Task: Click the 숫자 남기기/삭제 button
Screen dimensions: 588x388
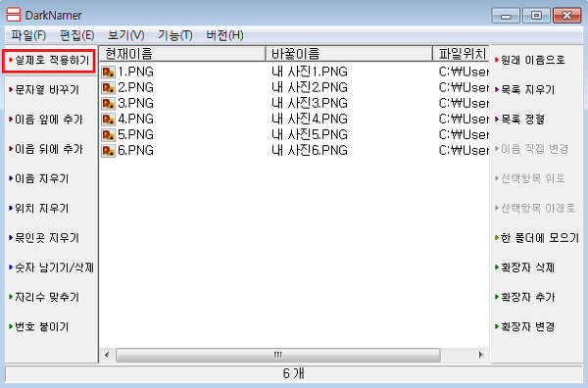Action: point(51,267)
